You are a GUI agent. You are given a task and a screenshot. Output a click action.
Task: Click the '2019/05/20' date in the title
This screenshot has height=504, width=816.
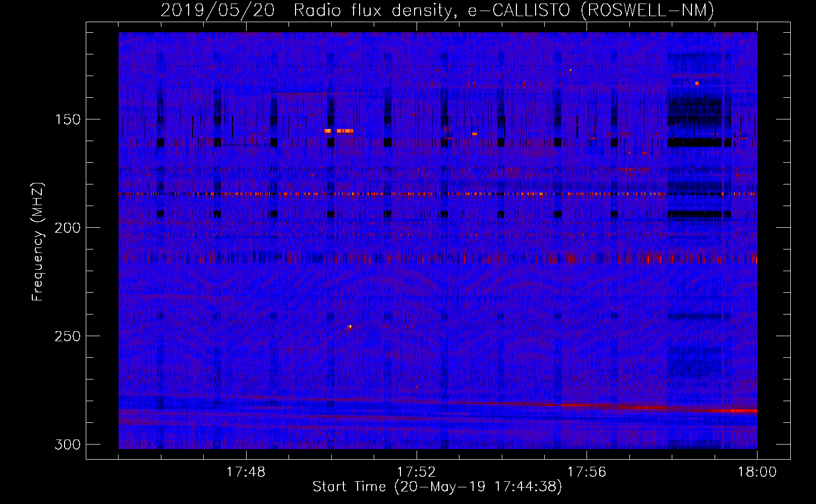(217, 10)
